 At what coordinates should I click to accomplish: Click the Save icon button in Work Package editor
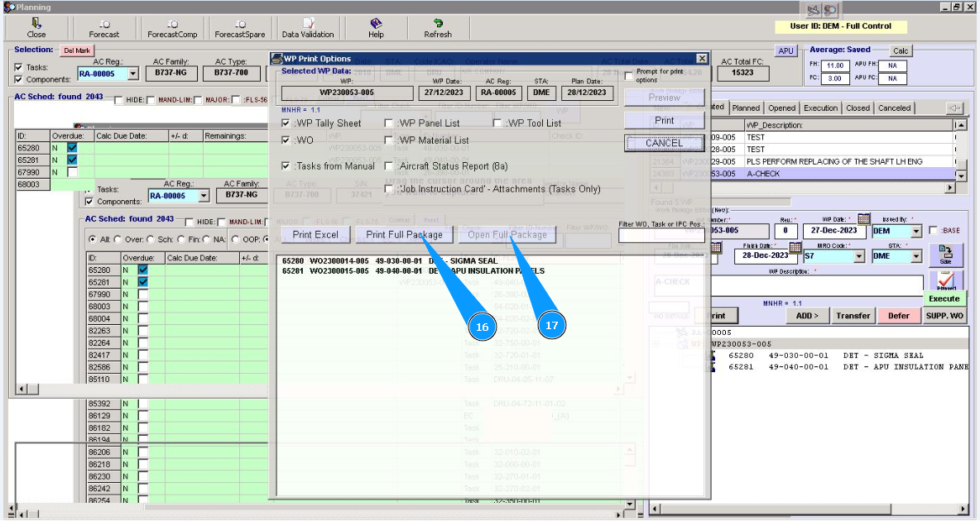[945, 254]
